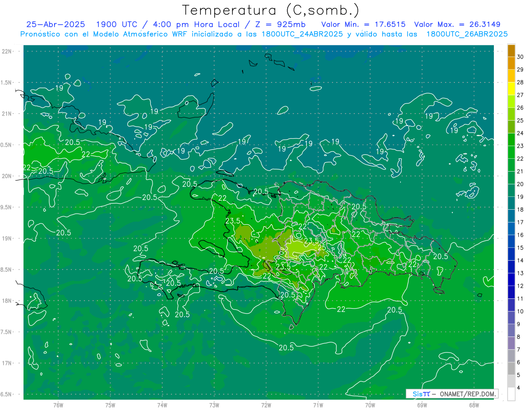Click the "24" value in color legend
The height and width of the screenshot is (411, 532).
[x=520, y=133]
